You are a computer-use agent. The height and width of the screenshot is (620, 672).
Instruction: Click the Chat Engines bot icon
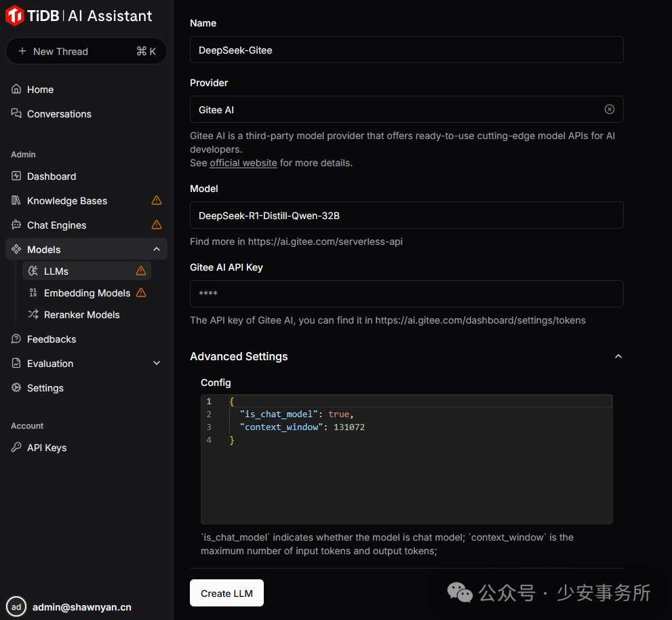16,225
